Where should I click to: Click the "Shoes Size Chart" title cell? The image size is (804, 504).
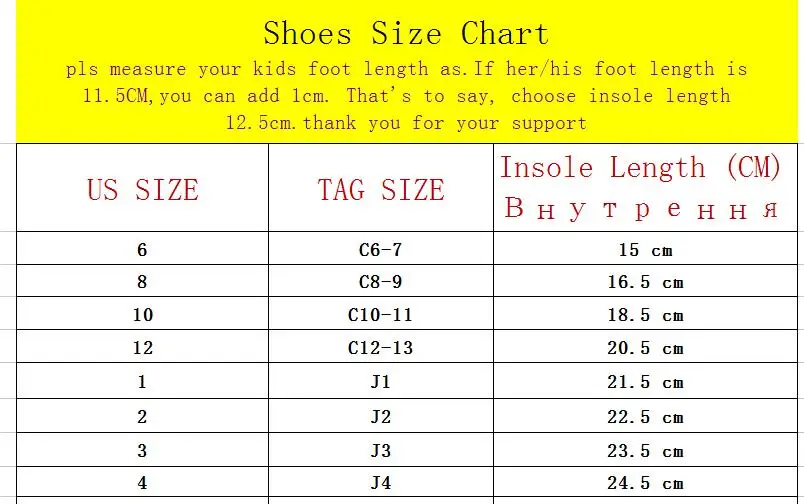point(405,34)
